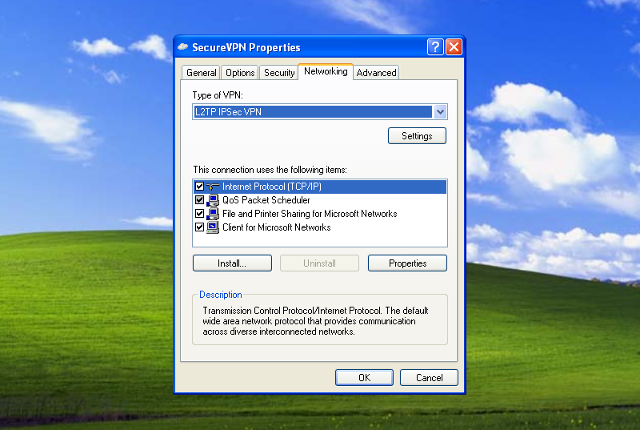
Task: Click the disabled Uninstall button
Action: tap(319, 263)
